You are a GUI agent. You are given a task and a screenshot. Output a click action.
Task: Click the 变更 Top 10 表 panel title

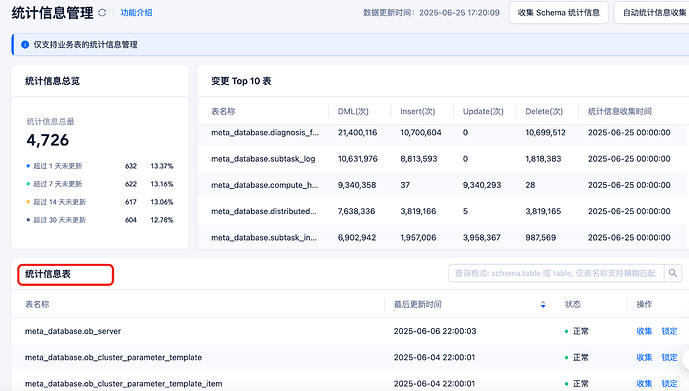(x=241, y=81)
